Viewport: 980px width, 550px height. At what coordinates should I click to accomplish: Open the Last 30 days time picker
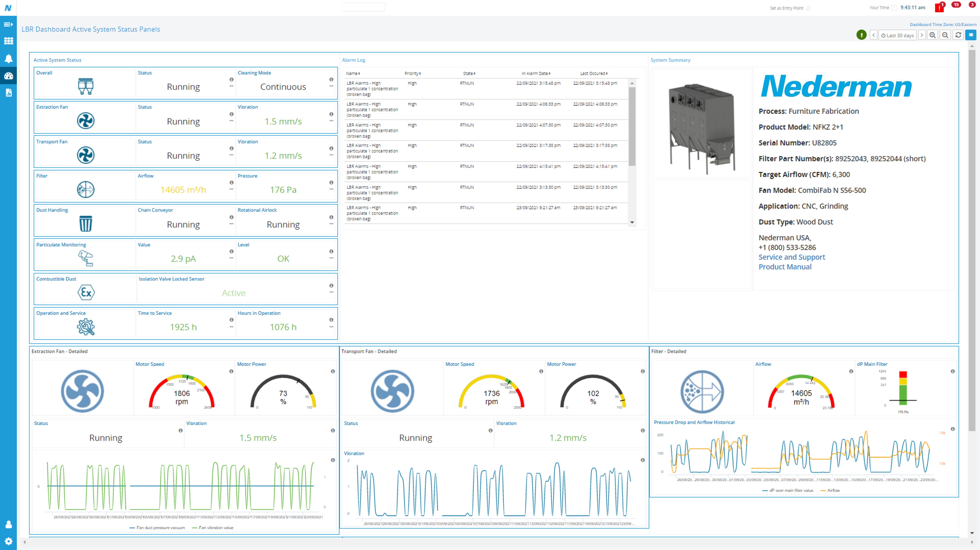coord(897,35)
